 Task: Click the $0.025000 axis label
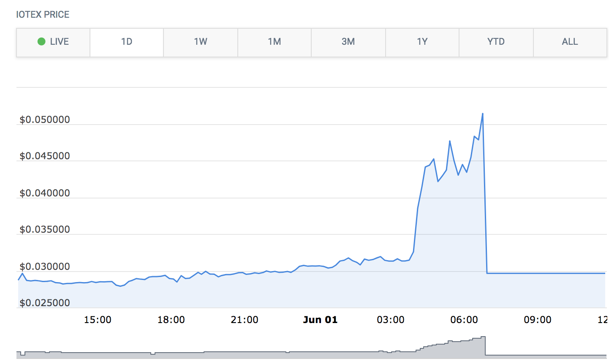pos(45,303)
